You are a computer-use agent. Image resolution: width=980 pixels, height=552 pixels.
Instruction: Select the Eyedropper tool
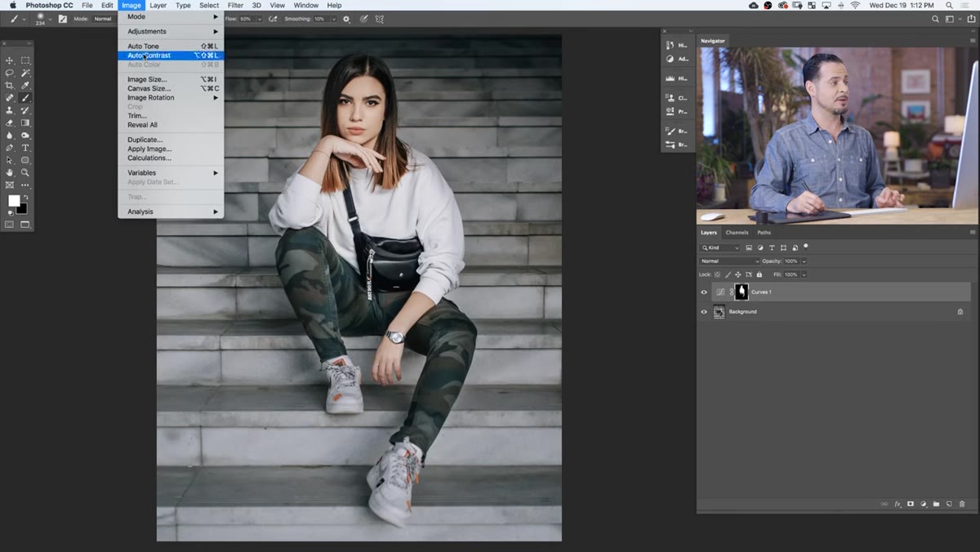pyautogui.click(x=25, y=85)
